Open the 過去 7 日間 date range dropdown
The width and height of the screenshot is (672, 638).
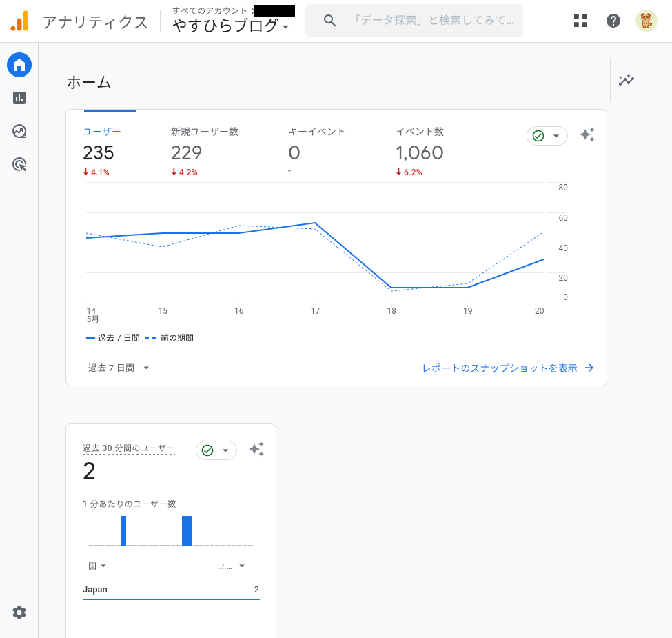click(x=119, y=368)
